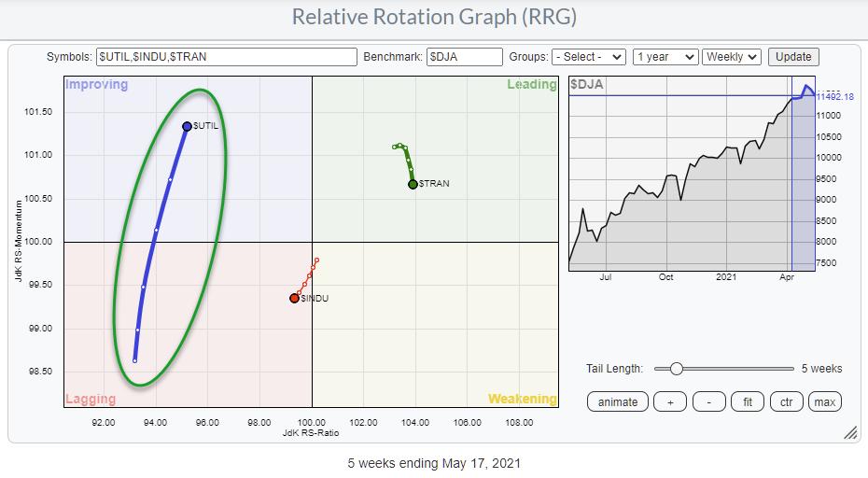Click the ctr center button
The width and height of the screenshot is (868, 478).
(786, 401)
